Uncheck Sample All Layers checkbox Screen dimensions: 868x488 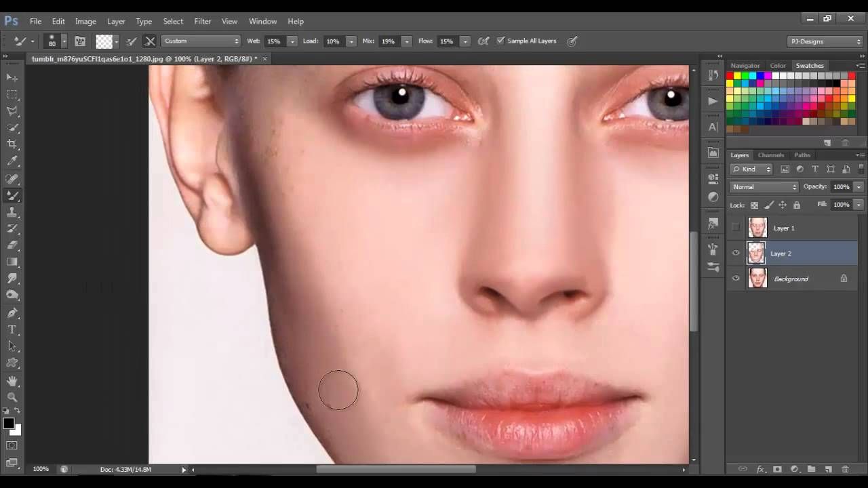point(500,41)
